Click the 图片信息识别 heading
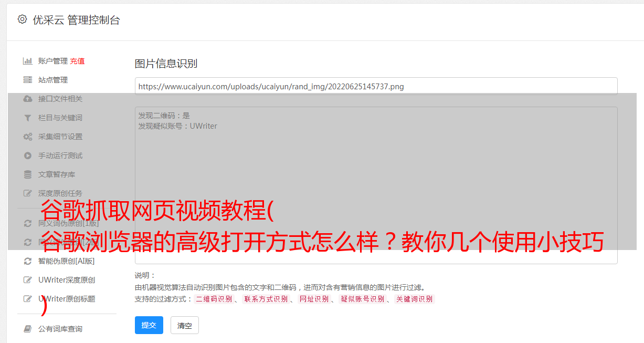 click(166, 64)
